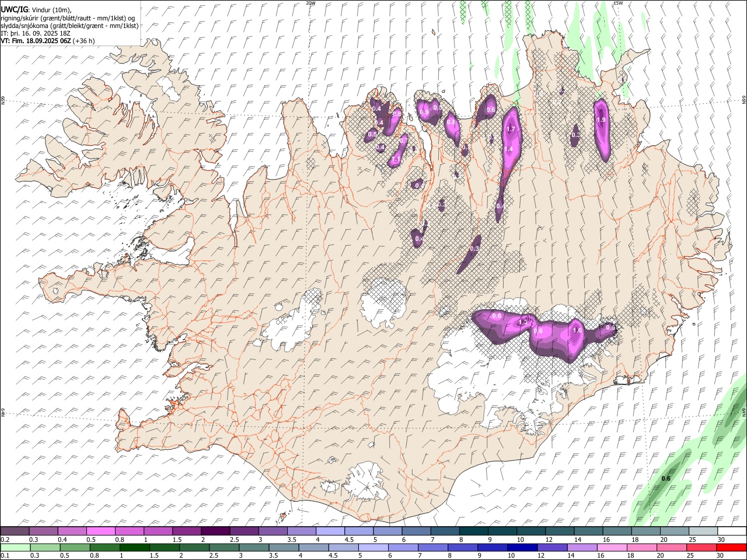This screenshot has width=747, height=560.
Task: Click the black '0.6' label in the offshore green band
Action: [x=666, y=478]
